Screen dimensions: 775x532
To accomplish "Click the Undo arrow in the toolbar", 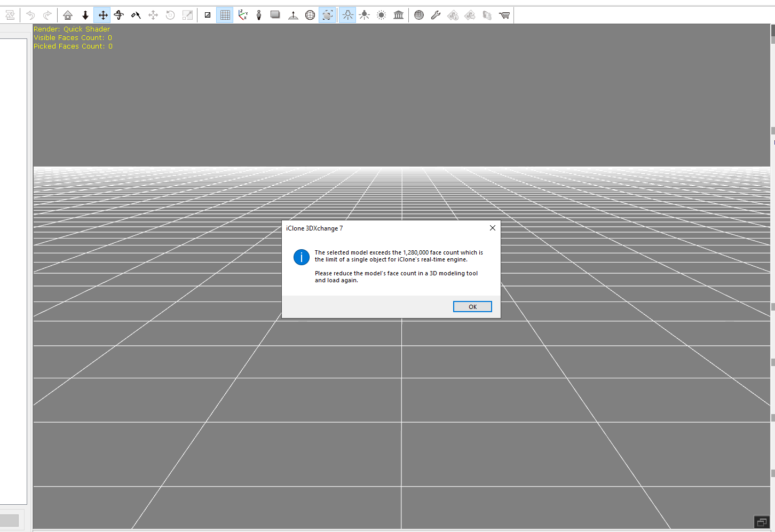I will tap(30, 15).
